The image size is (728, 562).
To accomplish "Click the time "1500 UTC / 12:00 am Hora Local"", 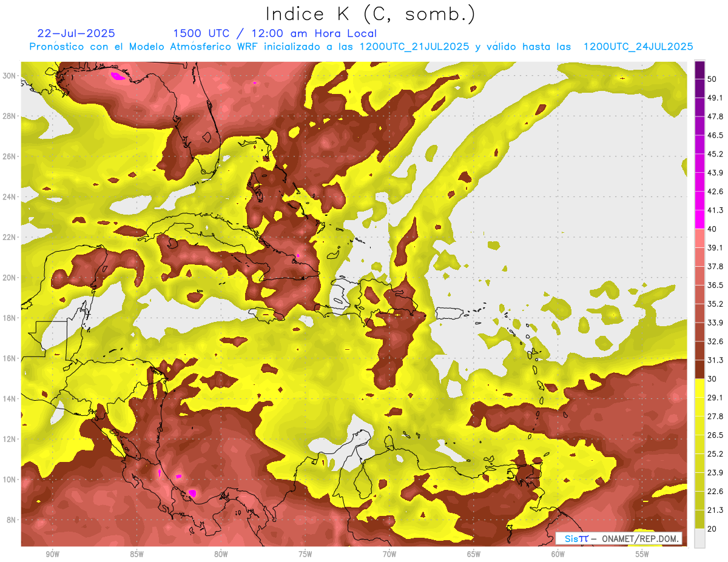I will pos(275,33).
